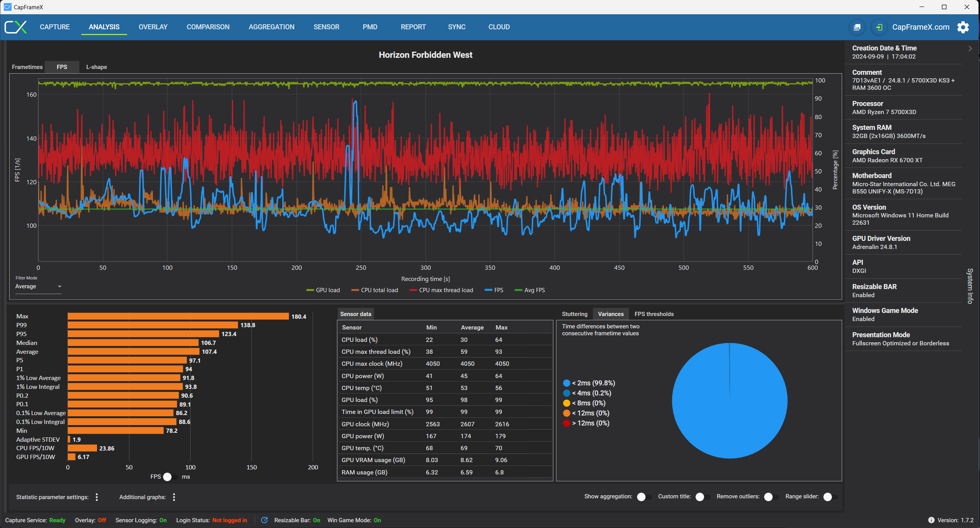The height and width of the screenshot is (528, 980).
Task: Click the System Info vertical label
Action: [x=970, y=286]
